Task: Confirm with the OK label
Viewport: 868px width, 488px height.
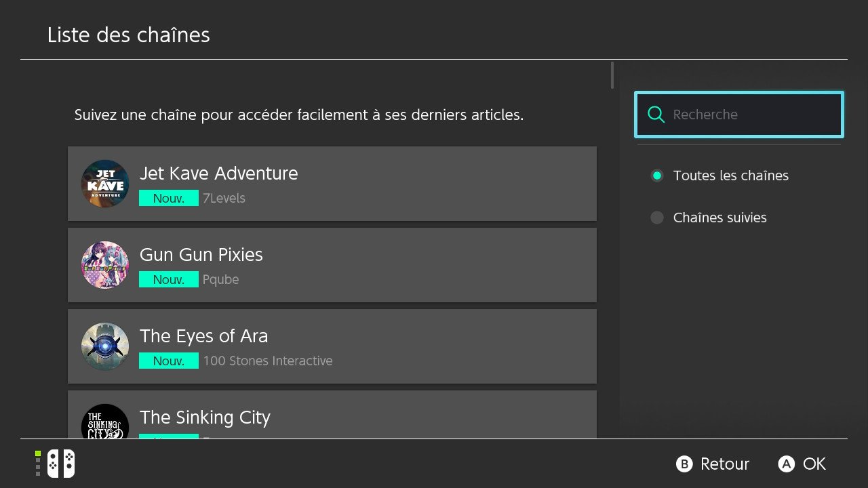Action: click(x=814, y=464)
